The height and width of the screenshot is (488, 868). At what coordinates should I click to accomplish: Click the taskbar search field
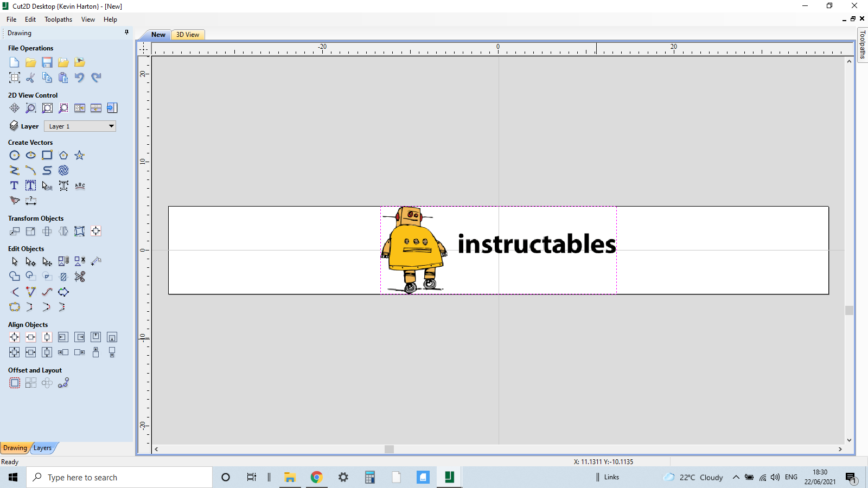pos(119,477)
